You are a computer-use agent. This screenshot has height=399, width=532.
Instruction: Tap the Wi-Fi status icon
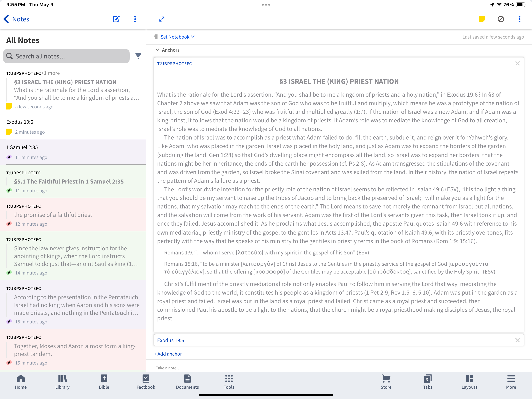(499, 4)
